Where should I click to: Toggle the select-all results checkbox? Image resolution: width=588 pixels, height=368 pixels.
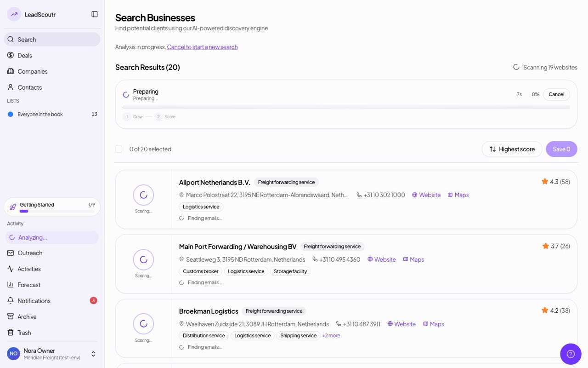click(x=119, y=149)
